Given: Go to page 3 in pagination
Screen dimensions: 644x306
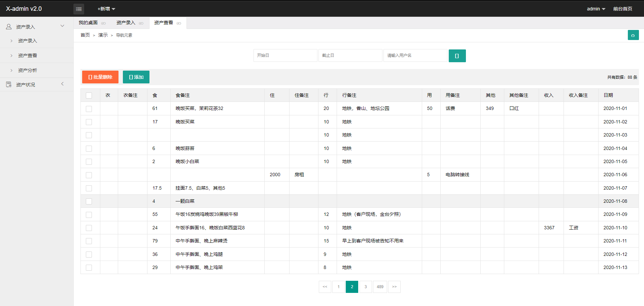Looking at the screenshot, I should (366, 287).
